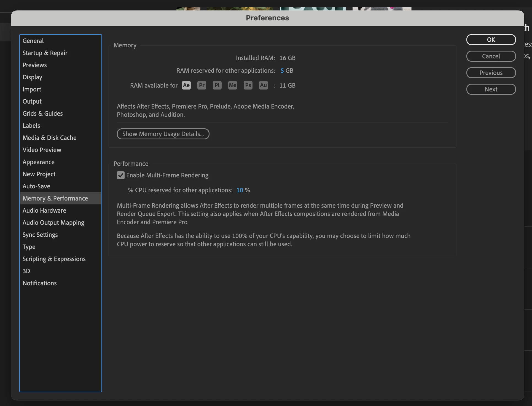Click the Ps Photoshop app icon
532x406 pixels.
click(248, 85)
